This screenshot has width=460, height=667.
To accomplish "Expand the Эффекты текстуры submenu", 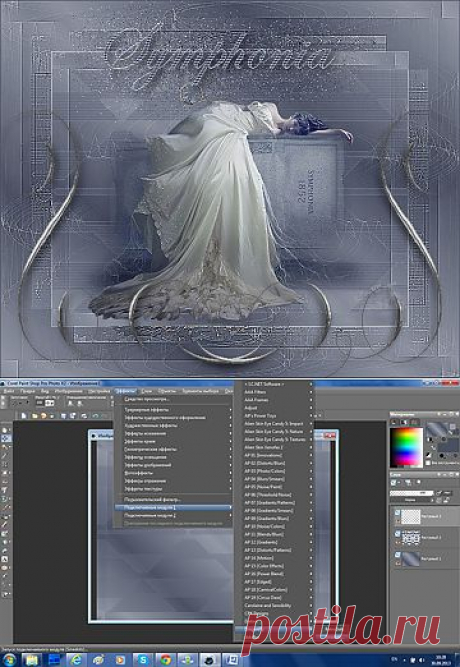I will (x=174, y=489).
